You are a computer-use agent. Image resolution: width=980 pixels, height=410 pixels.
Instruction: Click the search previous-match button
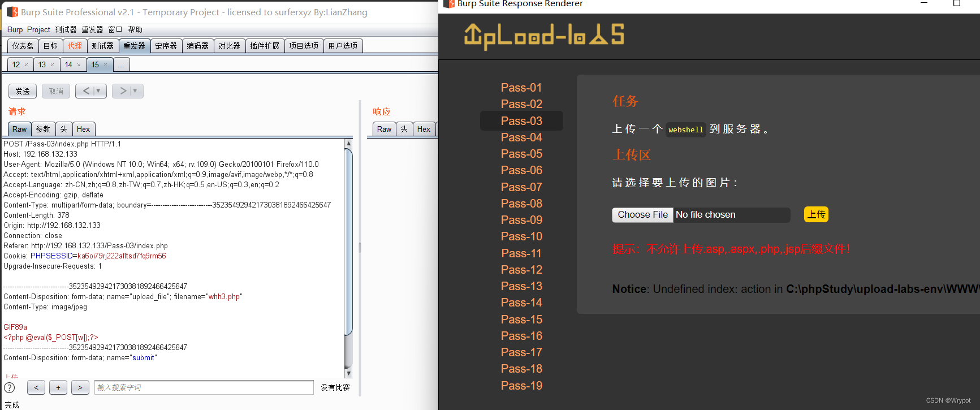coord(36,387)
